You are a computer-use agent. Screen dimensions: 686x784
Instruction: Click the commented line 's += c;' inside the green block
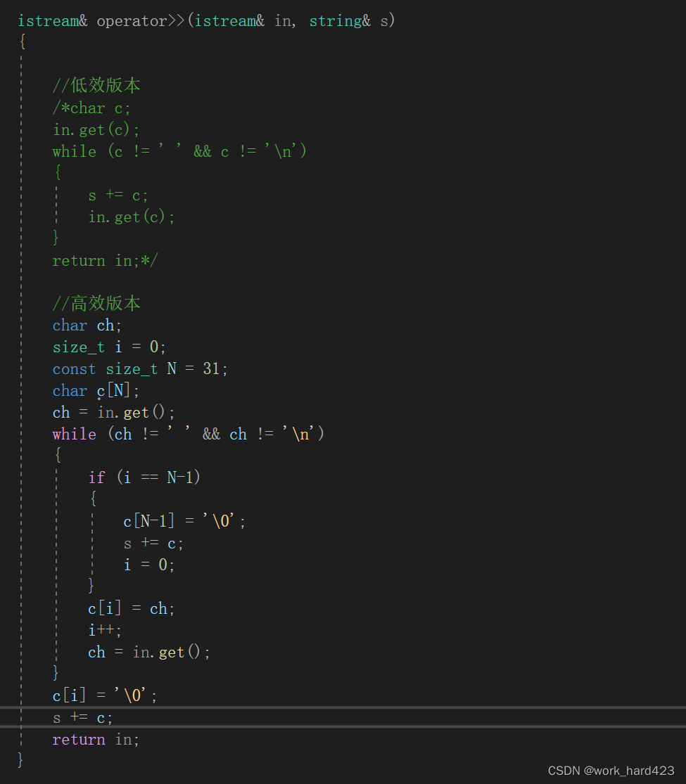click(118, 195)
